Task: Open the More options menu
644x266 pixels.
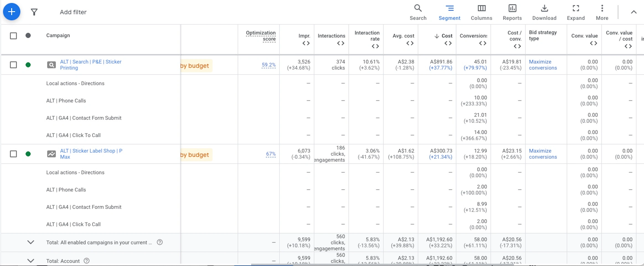Action: click(602, 12)
